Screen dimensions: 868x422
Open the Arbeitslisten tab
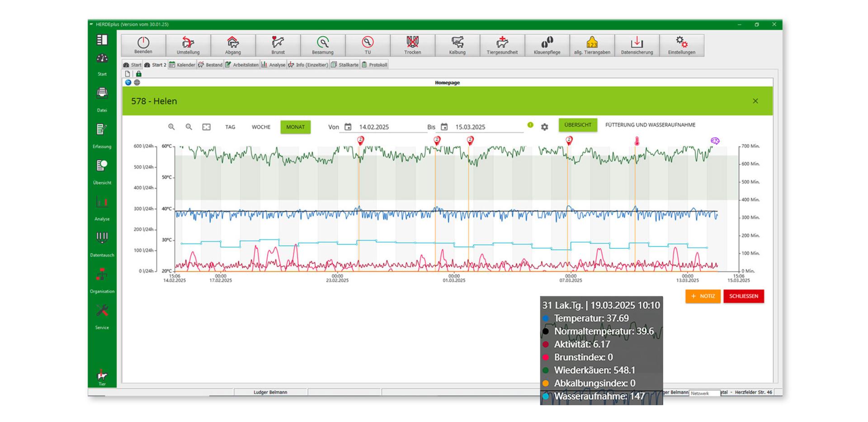point(242,65)
